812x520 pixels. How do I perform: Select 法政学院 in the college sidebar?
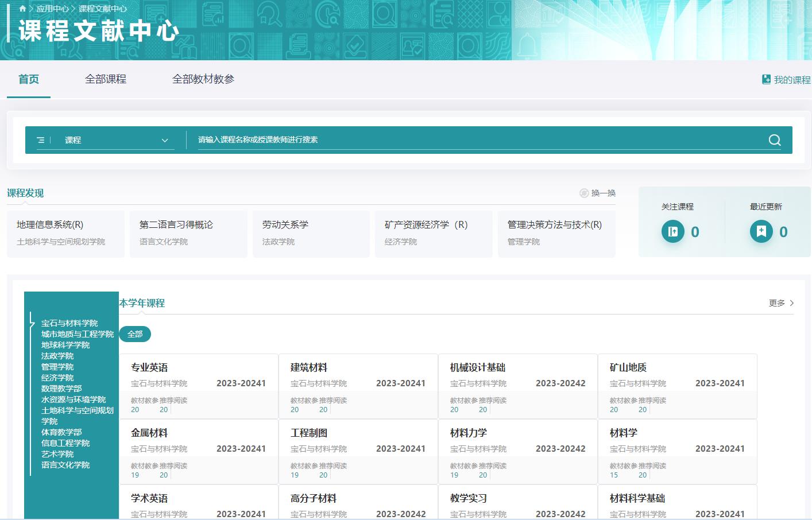[x=57, y=356]
